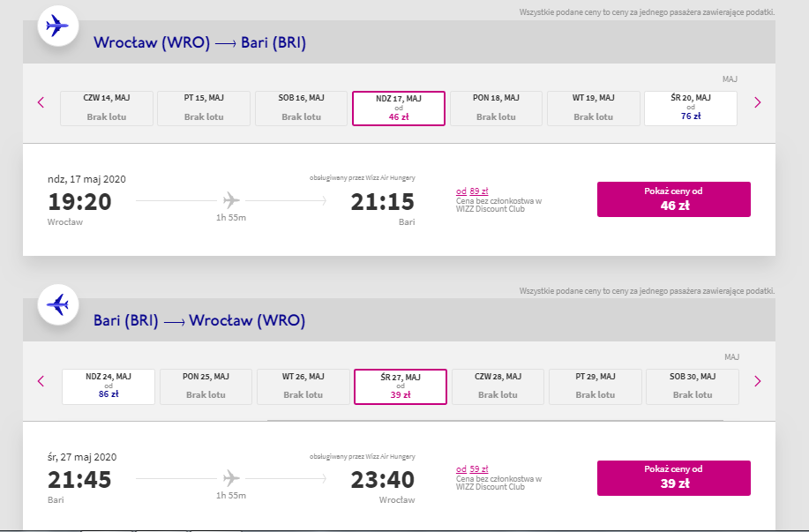Pick the WT 26, MAJ return date tile
The image size is (809, 532).
(303, 386)
